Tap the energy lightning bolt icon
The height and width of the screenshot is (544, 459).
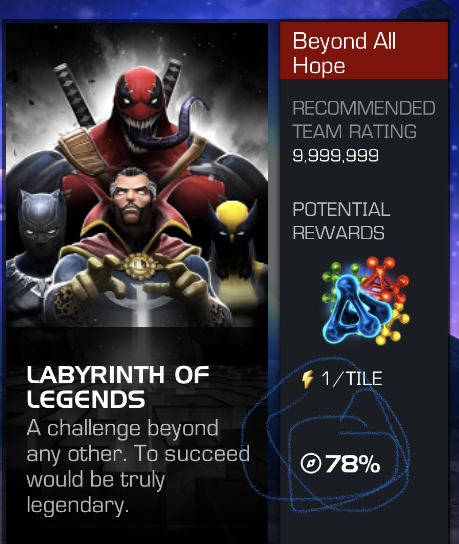[308, 379]
